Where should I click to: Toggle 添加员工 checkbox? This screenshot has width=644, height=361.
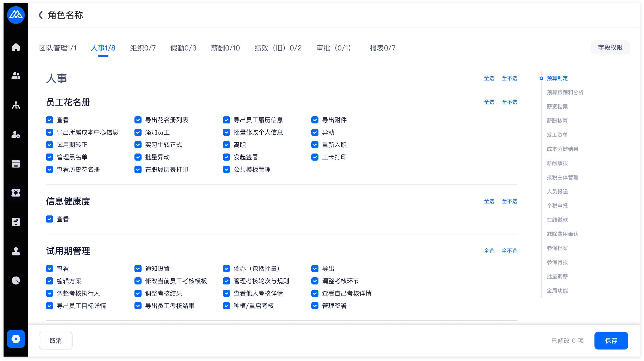pos(138,132)
